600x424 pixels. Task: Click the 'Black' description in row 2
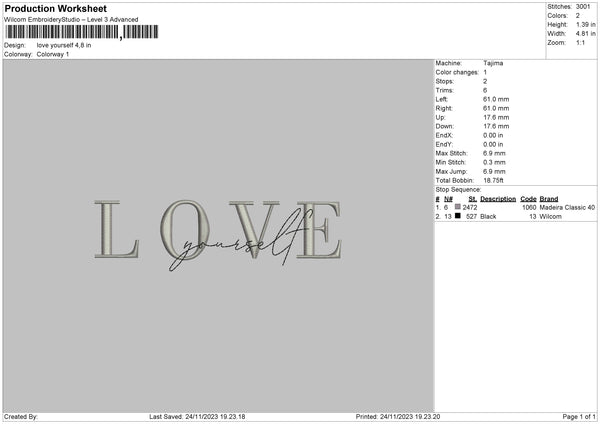coord(488,217)
